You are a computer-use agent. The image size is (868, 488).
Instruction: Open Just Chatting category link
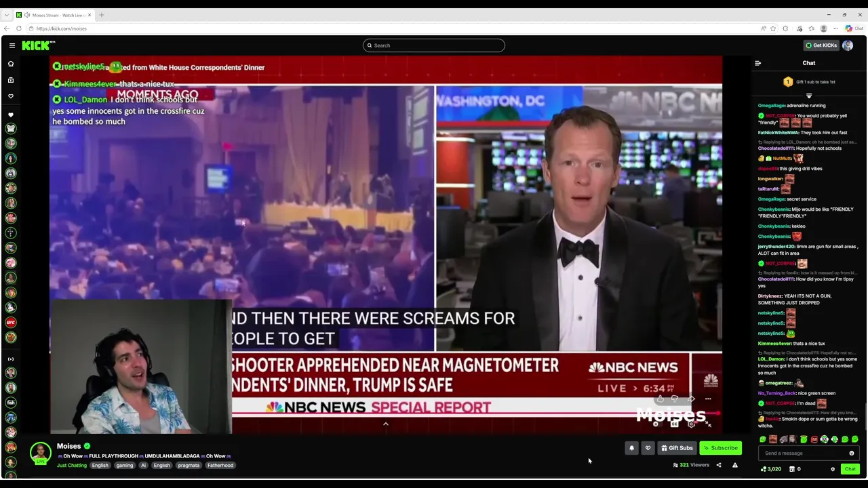click(x=72, y=466)
